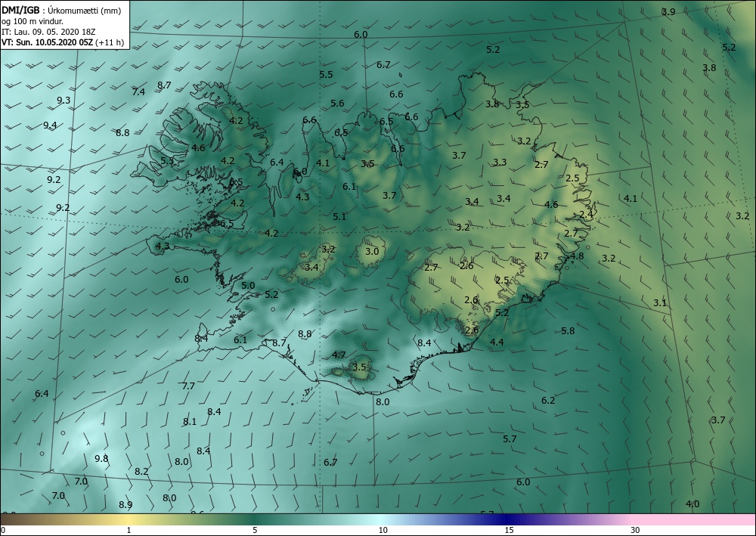Click the 9.8 value on the map
This screenshot has width=756, height=536.
coord(101,458)
